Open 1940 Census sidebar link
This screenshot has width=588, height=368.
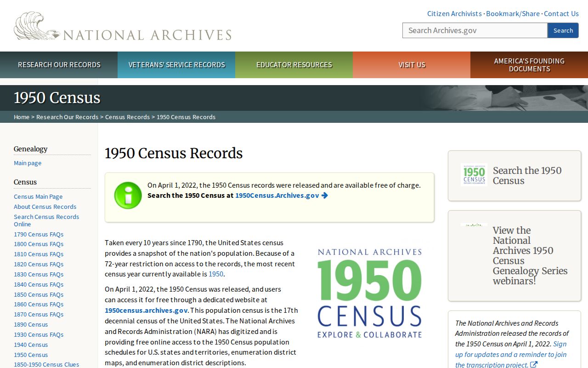[31, 345]
